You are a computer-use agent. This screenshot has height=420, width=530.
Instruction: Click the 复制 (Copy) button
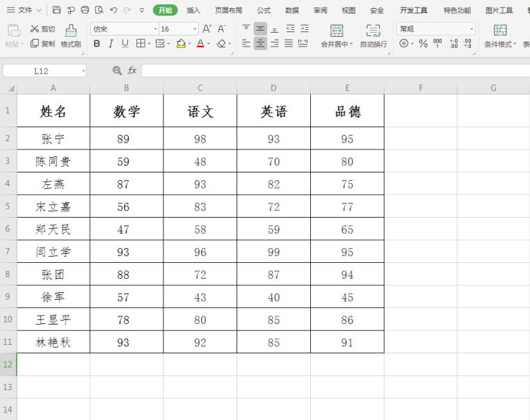(x=42, y=43)
